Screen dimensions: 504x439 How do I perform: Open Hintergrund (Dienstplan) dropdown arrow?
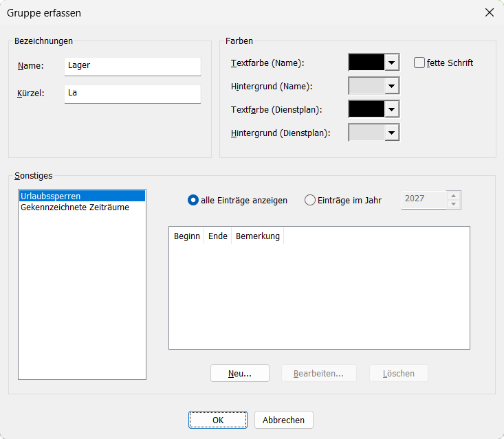[x=391, y=133]
